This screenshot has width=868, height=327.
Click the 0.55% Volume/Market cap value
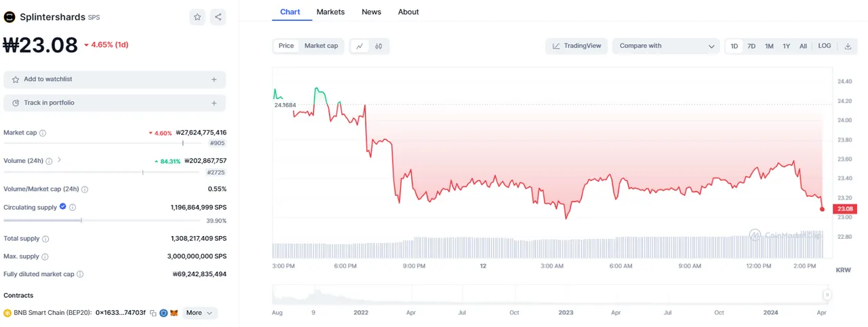(x=217, y=189)
